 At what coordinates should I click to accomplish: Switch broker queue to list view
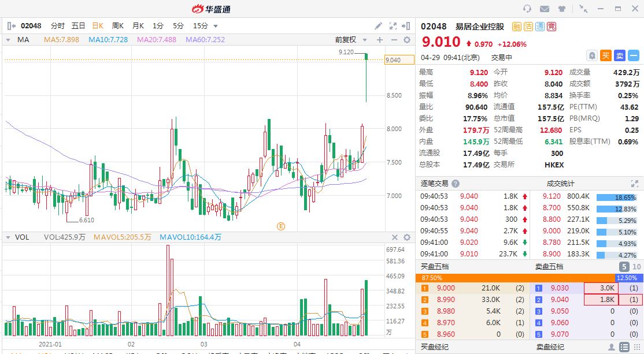[x=624, y=348]
